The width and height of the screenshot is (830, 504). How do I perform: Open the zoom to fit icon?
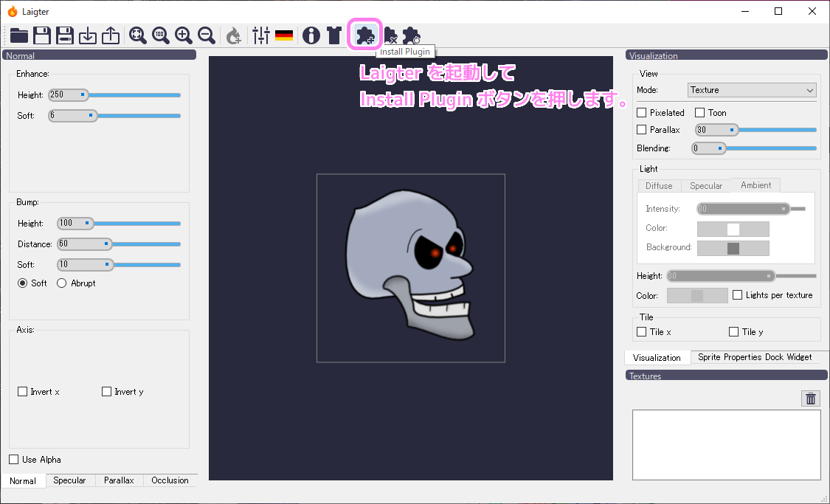click(x=137, y=35)
